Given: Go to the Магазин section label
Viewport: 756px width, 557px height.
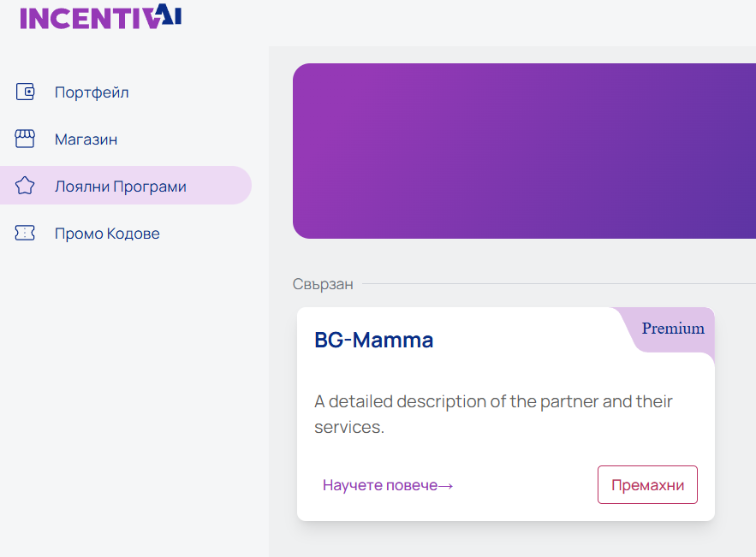Looking at the screenshot, I should point(86,139).
